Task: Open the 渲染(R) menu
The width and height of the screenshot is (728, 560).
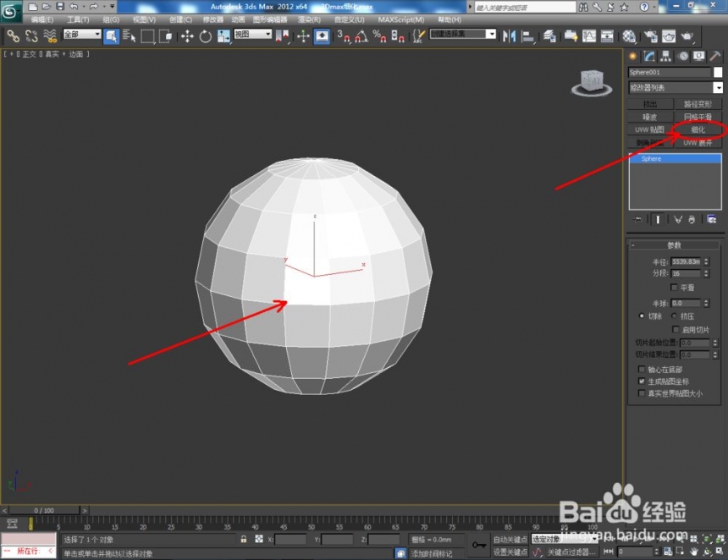Action: tap(309, 19)
